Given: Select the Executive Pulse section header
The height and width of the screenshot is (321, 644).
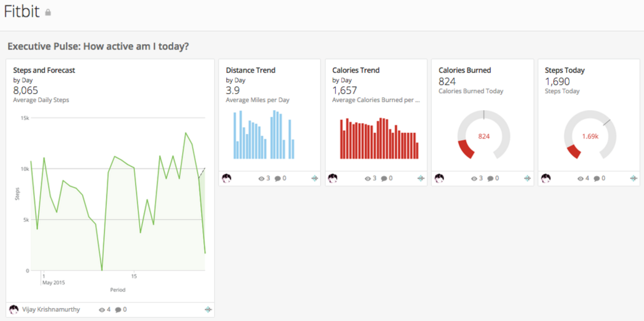Looking at the screenshot, I should point(98,46).
